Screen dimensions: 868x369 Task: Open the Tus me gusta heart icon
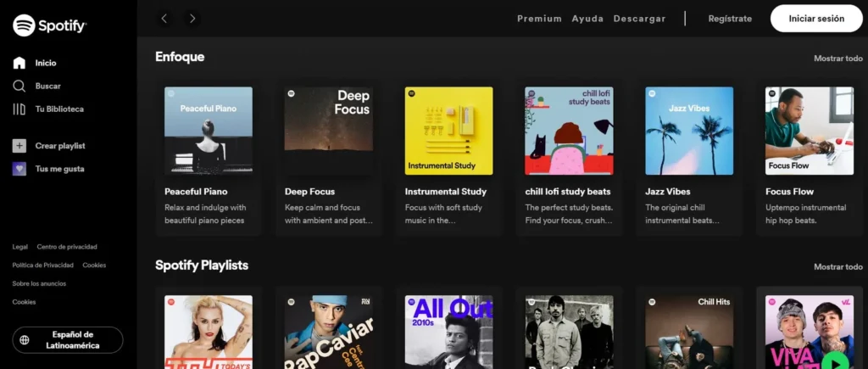(x=19, y=169)
